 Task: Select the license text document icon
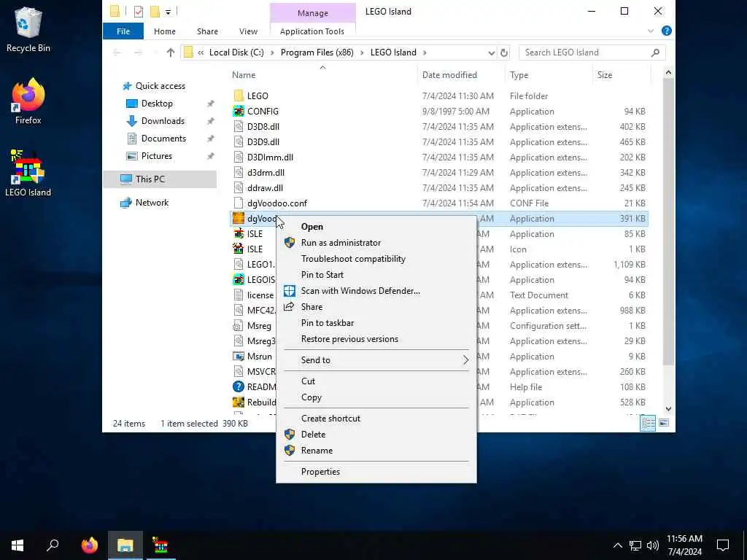[239, 295]
